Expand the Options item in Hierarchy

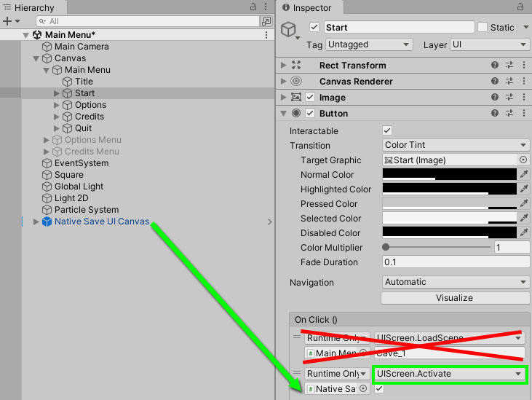coord(57,105)
